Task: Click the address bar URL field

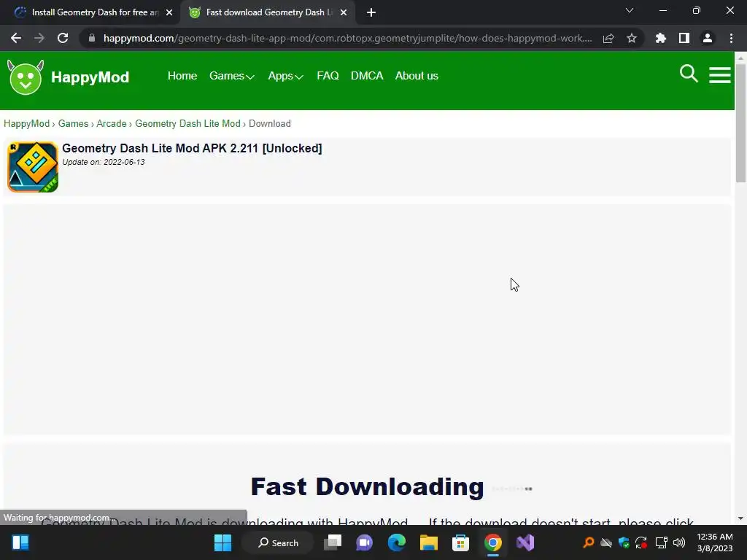Action: tap(348, 38)
